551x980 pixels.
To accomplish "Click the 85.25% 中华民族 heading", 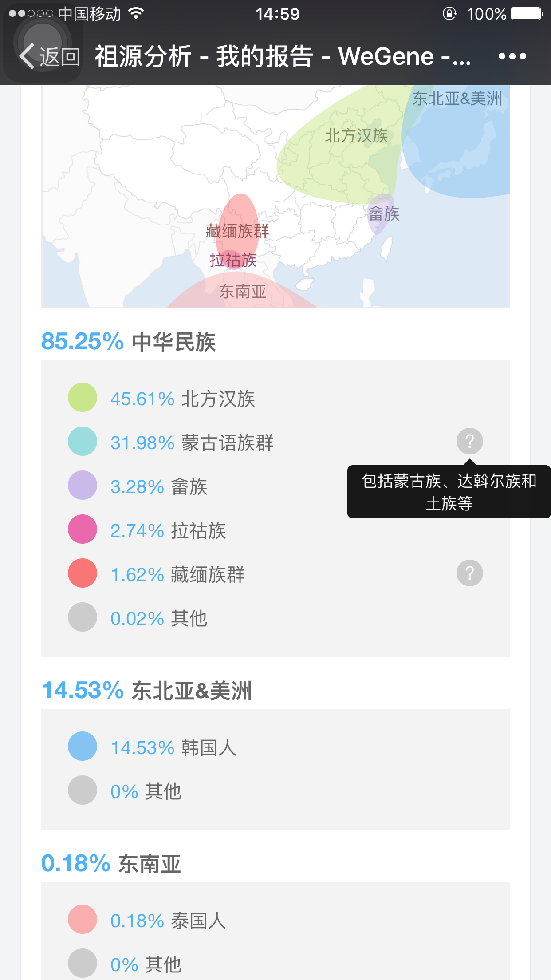I will [128, 341].
